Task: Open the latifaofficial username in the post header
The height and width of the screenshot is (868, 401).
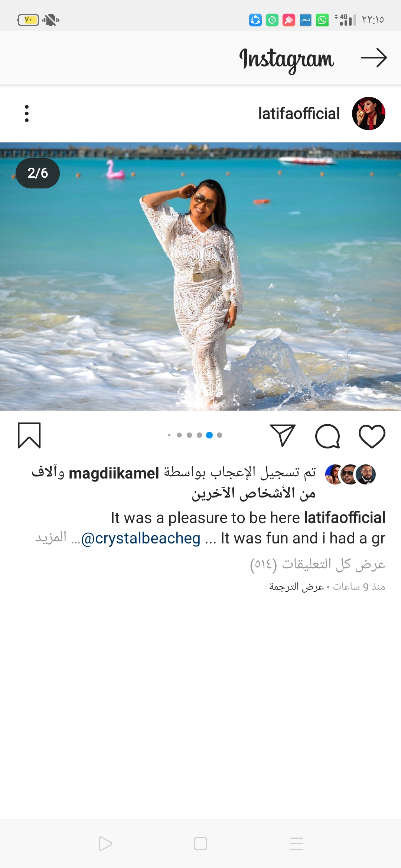Action: (x=299, y=114)
